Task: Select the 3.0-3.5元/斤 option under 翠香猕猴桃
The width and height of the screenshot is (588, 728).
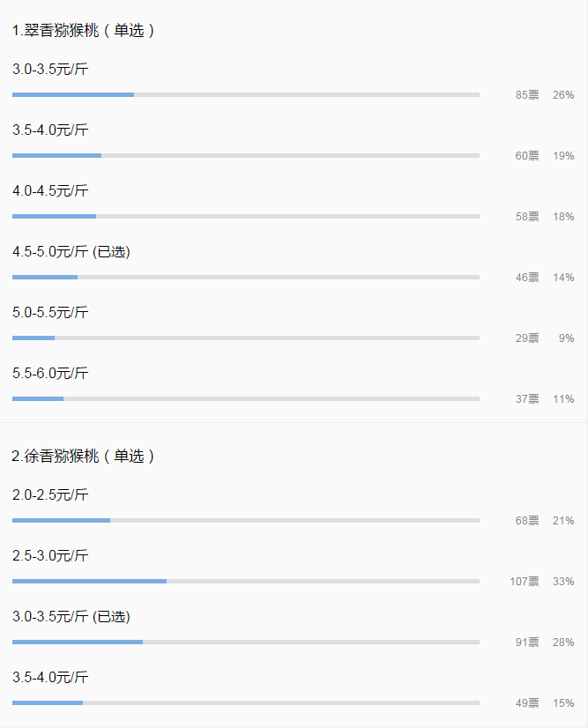Action: [x=50, y=69]
